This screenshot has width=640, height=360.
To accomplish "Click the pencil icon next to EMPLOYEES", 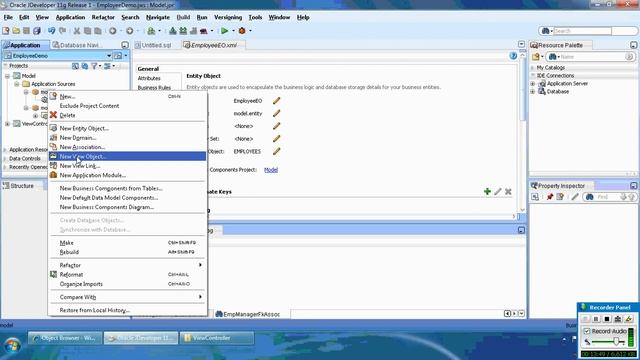I will pyautogui.click(x=276, y=151).
